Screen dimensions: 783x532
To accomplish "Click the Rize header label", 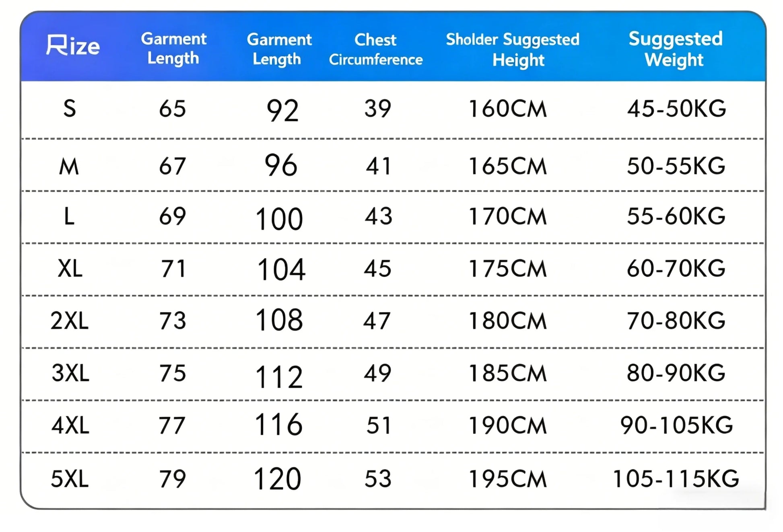I will tap(73, 45).
